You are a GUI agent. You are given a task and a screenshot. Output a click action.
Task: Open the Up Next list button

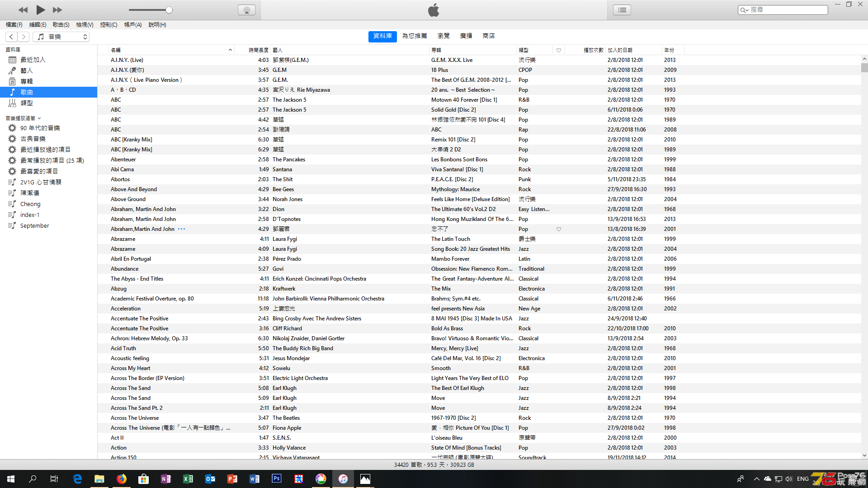[622, 10]
